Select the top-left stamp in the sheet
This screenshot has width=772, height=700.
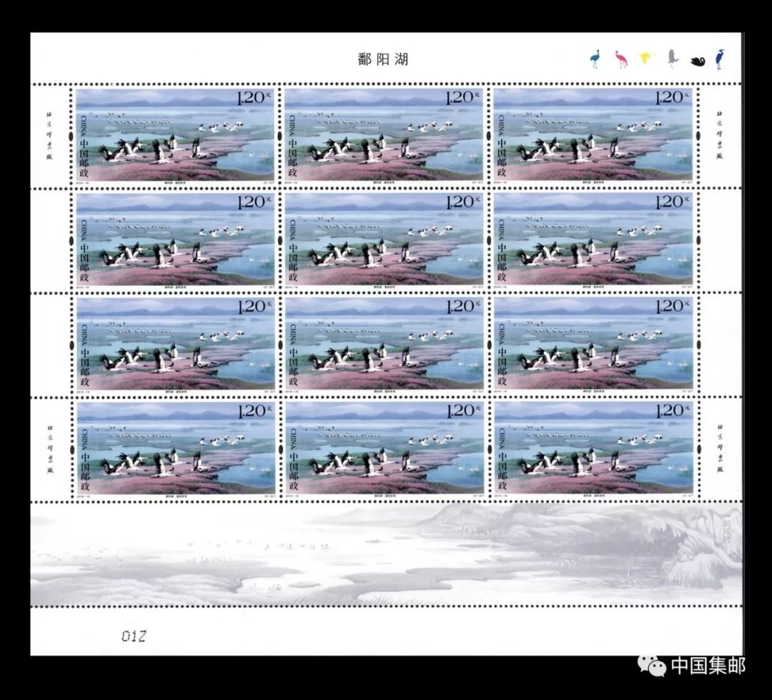[174, 136]
